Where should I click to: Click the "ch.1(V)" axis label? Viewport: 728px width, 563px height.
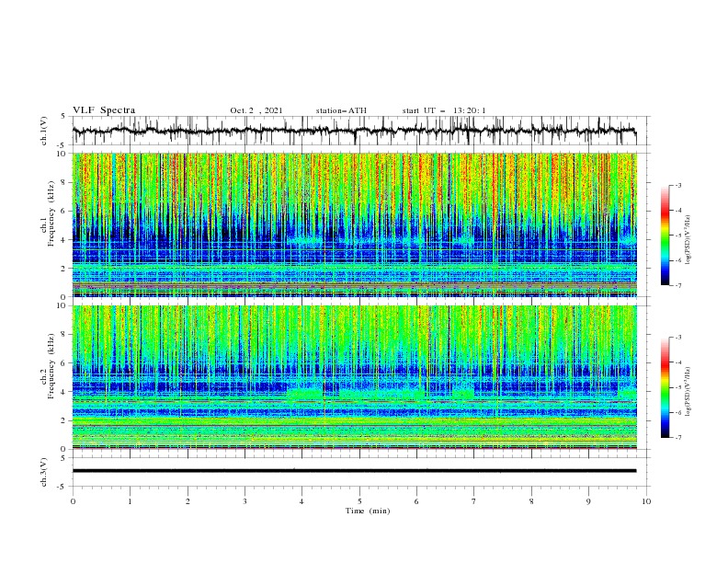pos(44,131)
